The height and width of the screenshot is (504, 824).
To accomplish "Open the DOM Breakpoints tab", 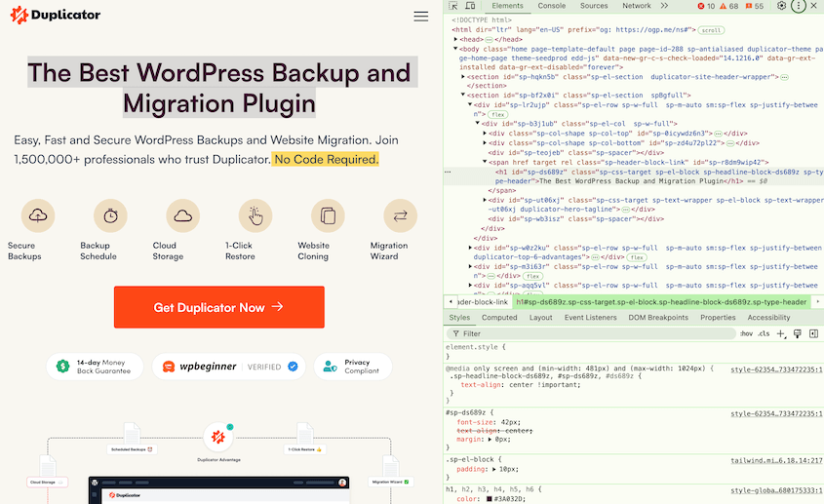I will point(658,318).
